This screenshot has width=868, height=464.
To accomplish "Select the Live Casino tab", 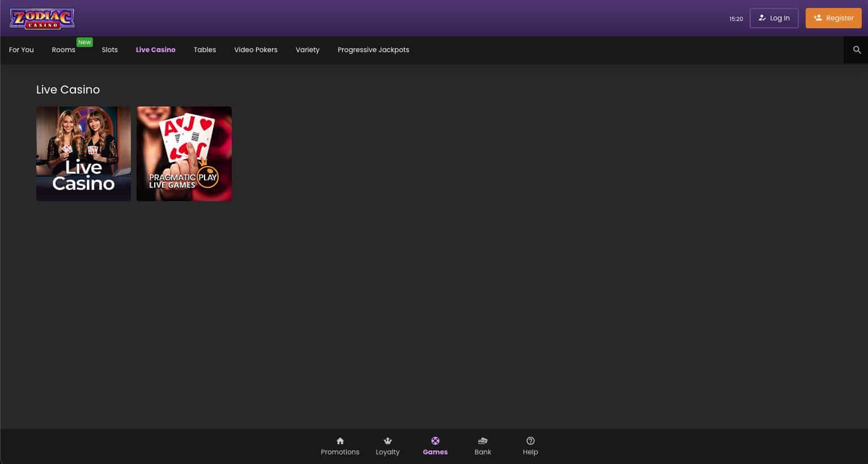I will tap(156, 50).
